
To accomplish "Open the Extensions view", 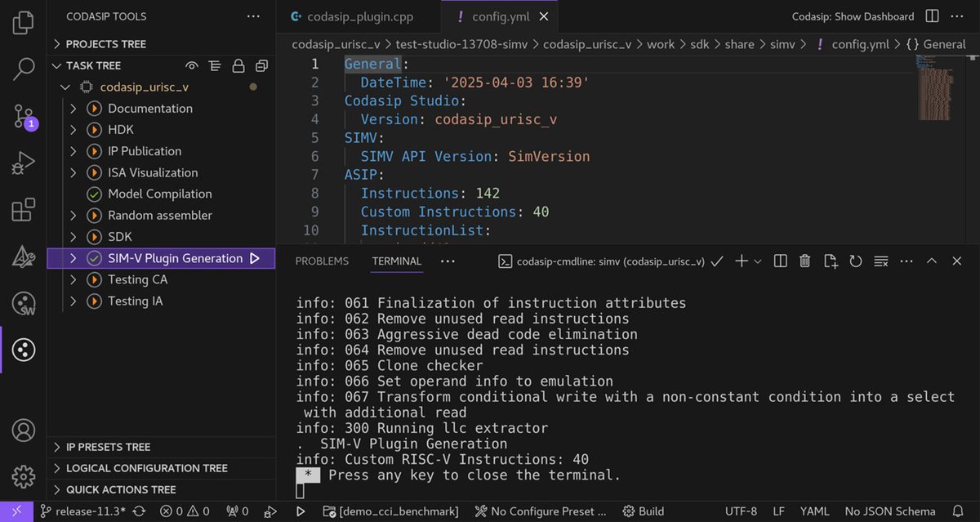I will [24, 210].
